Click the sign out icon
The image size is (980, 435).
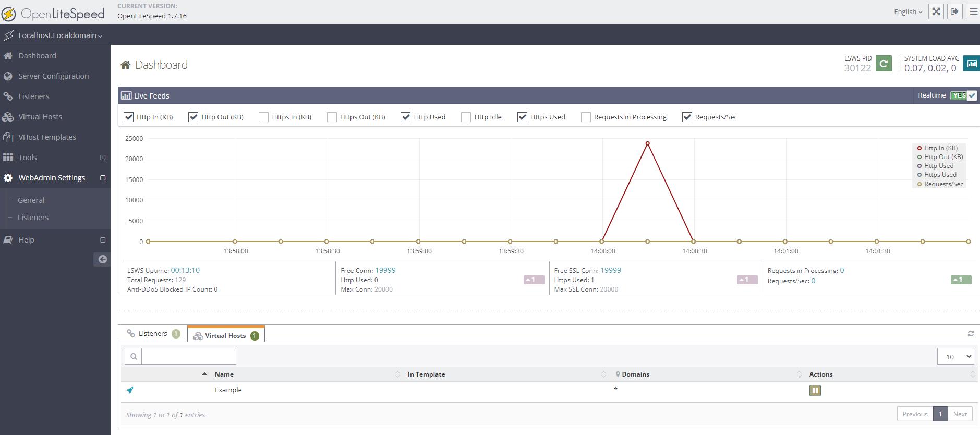pyautogui.click(x=955, y=11)
